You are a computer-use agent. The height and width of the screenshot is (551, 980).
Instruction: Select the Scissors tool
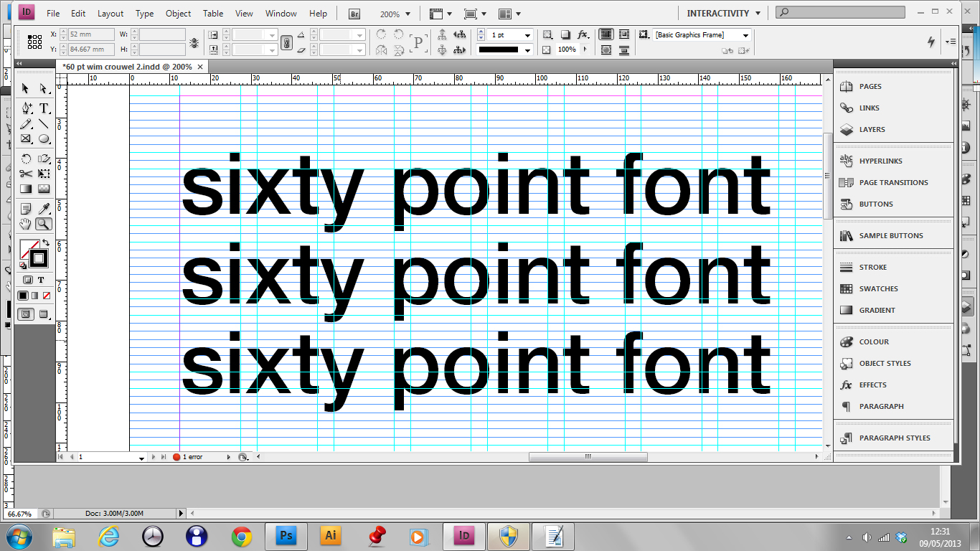(25, 174)
